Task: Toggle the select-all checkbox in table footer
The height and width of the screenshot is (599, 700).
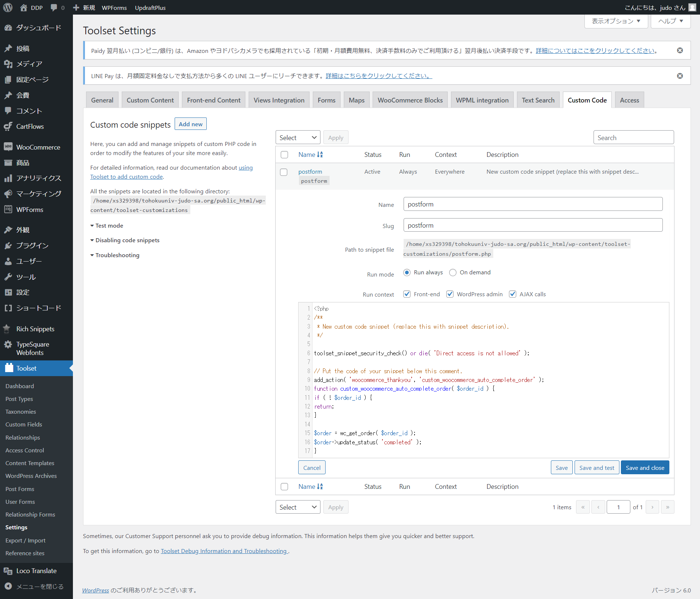Action: (x=284, y=487)
